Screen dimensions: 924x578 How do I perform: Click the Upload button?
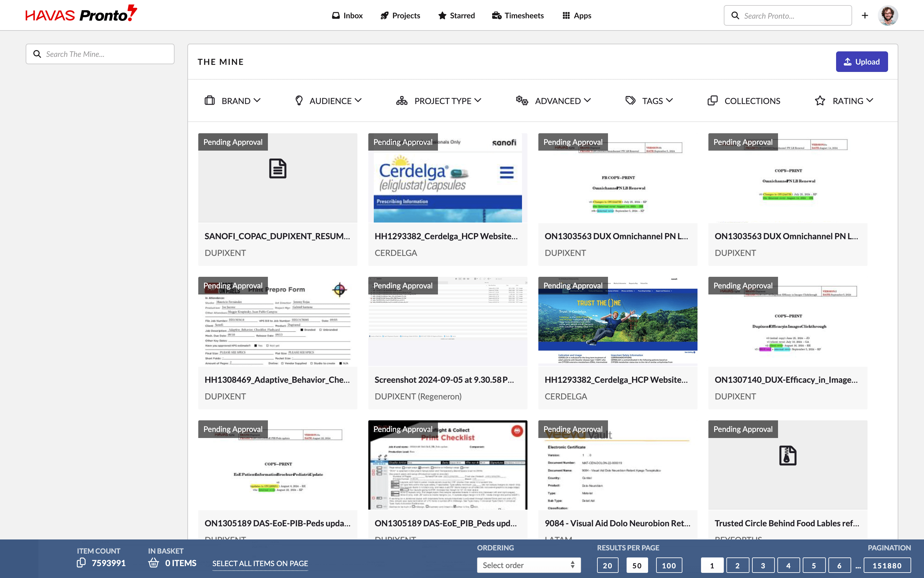point(862,62)
